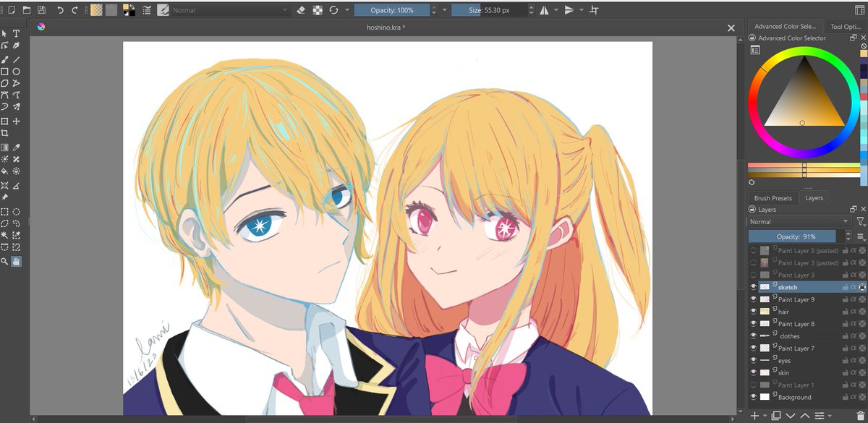Image resolution: width=868 pixels, height=423 pixels.
Task: Select the Transform tool
Action: pos(4,121)
